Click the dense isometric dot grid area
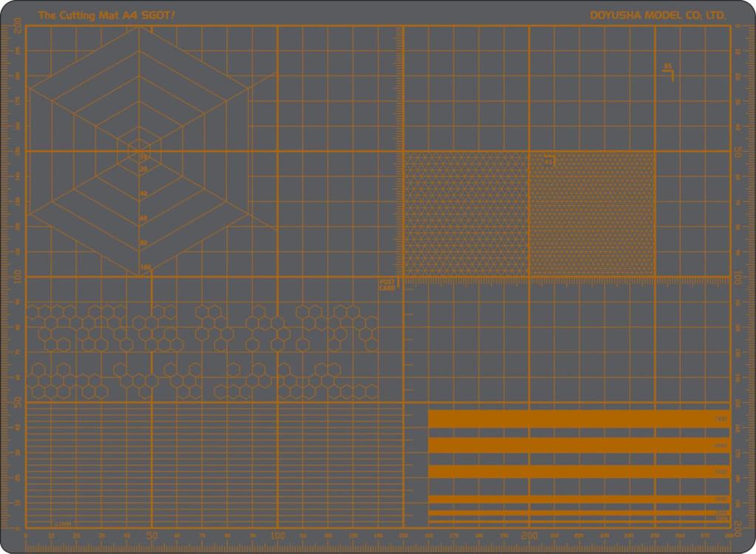Viewport: 756px width, 554px height. tap(591, 214)
